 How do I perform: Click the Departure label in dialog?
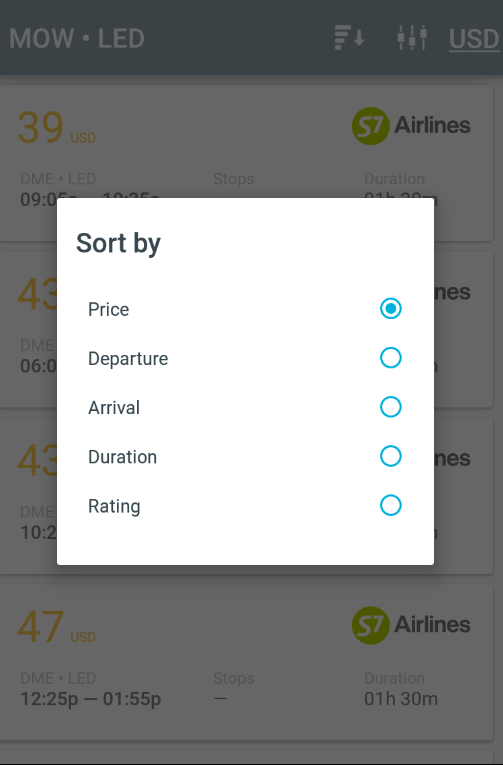pyautogui.click(x=128, y=359)
